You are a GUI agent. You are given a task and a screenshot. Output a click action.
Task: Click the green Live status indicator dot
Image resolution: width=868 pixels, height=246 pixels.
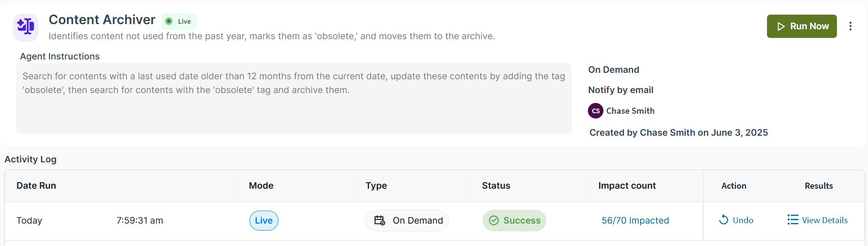pyautogui.click(x=169, y=21)
